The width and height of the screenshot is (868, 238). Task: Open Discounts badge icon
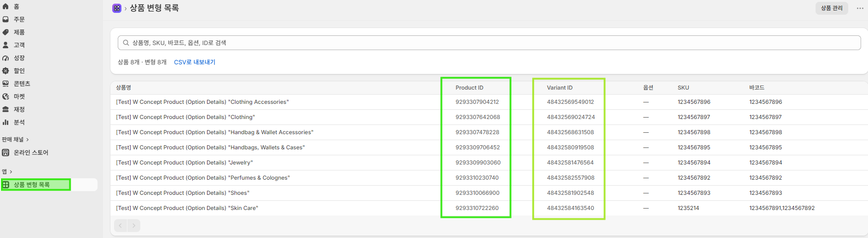[x=6, y=71]
